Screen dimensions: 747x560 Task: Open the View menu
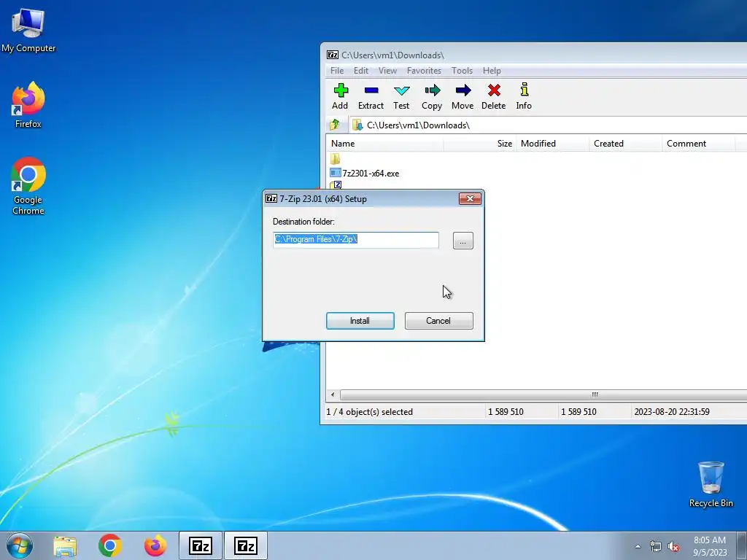point(387,71)
